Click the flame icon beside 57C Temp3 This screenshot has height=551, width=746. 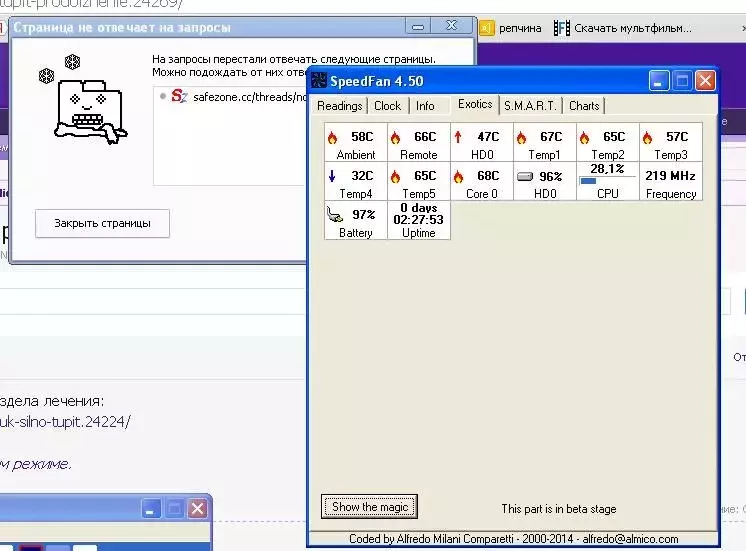point(647,138)
